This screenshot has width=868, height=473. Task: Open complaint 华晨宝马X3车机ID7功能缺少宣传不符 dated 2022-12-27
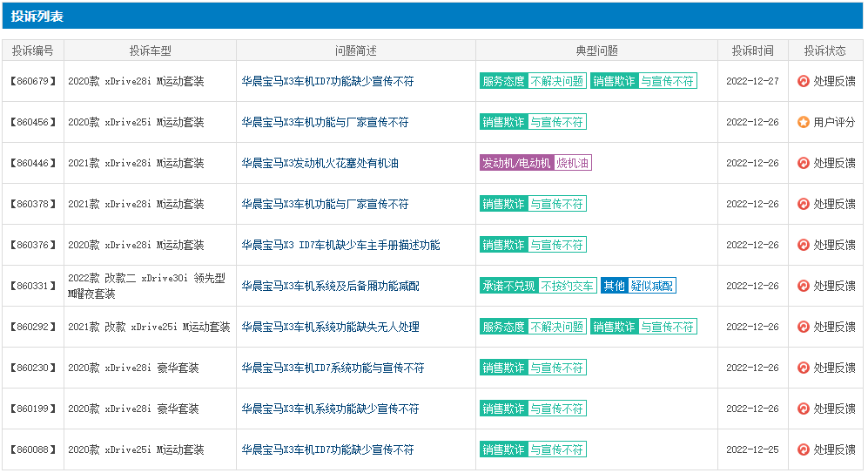[x=327, y=81]
